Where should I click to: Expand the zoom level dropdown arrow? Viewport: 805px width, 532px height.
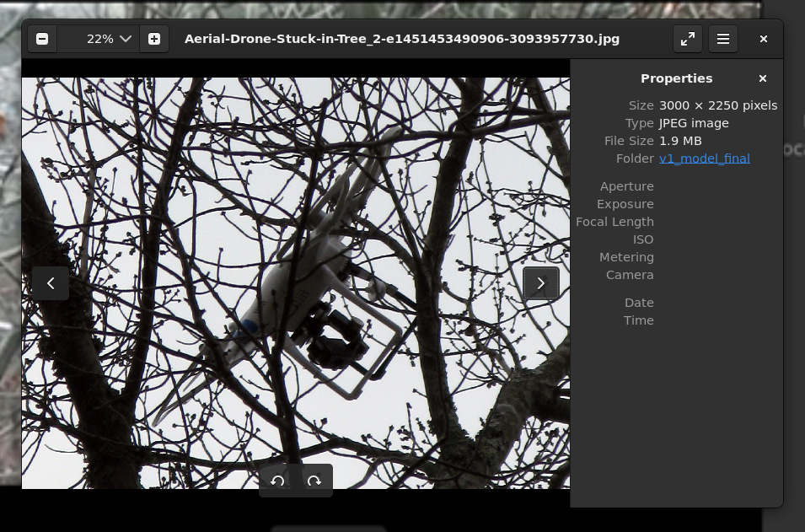coord(126,39)
